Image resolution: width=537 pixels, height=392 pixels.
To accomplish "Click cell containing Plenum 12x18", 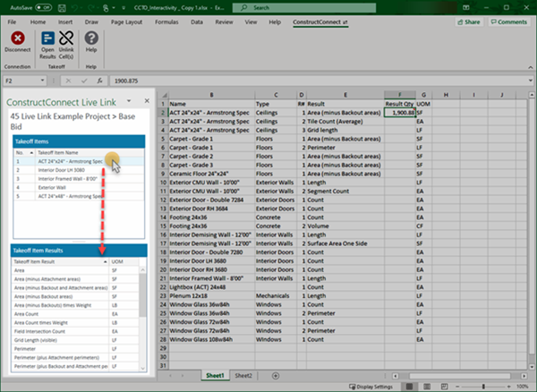I will [211, 296].
